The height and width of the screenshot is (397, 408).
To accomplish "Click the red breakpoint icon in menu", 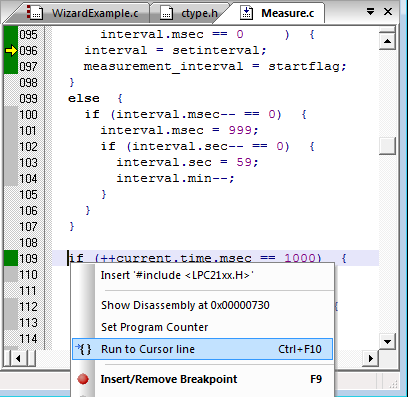I will point(83,379).
